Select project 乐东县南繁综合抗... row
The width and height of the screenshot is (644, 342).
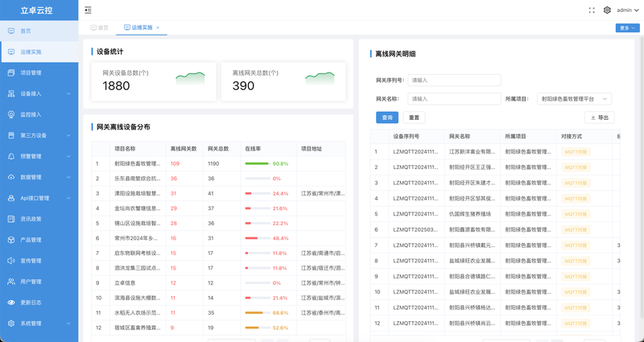218,179
